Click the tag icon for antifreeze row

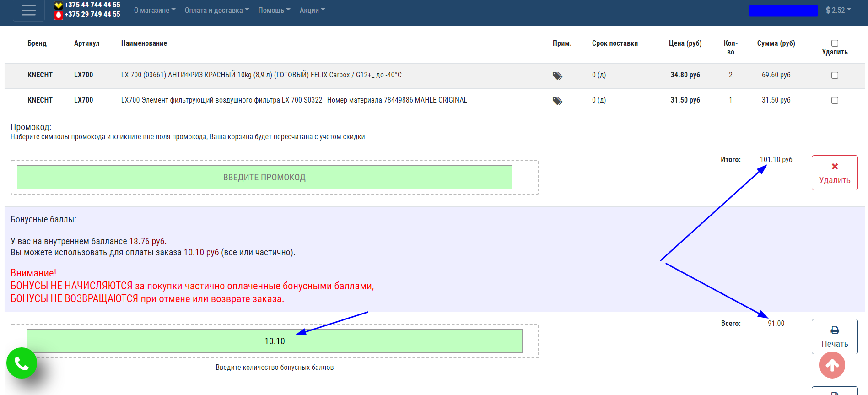pos(557,76)
